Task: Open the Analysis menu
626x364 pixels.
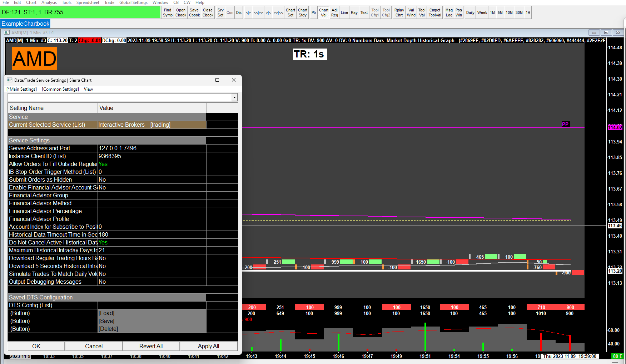Action: click(x=49, y=2)
